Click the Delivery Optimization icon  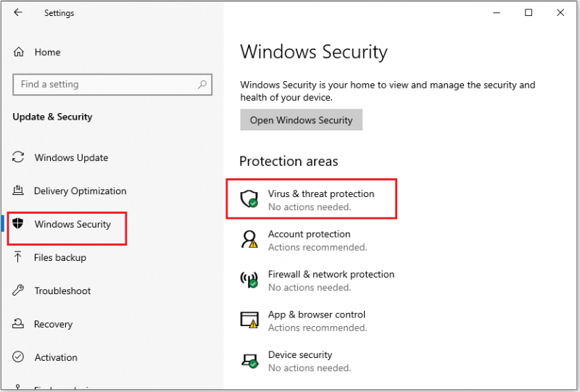[x=18, y=191]
